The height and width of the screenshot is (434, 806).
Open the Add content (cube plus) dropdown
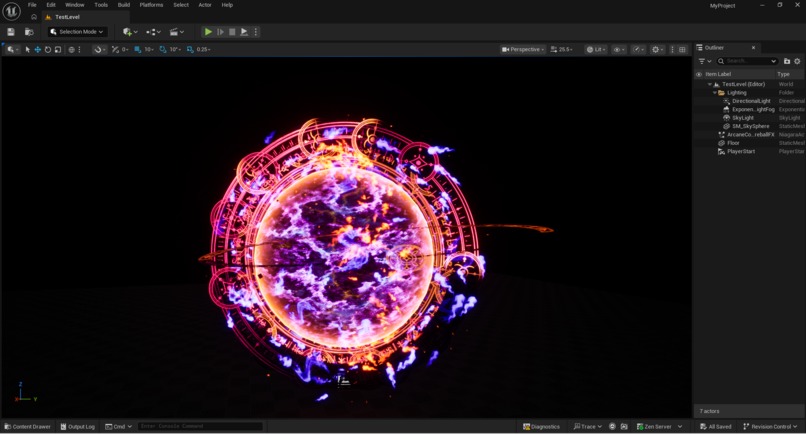[x=130, y=32]
